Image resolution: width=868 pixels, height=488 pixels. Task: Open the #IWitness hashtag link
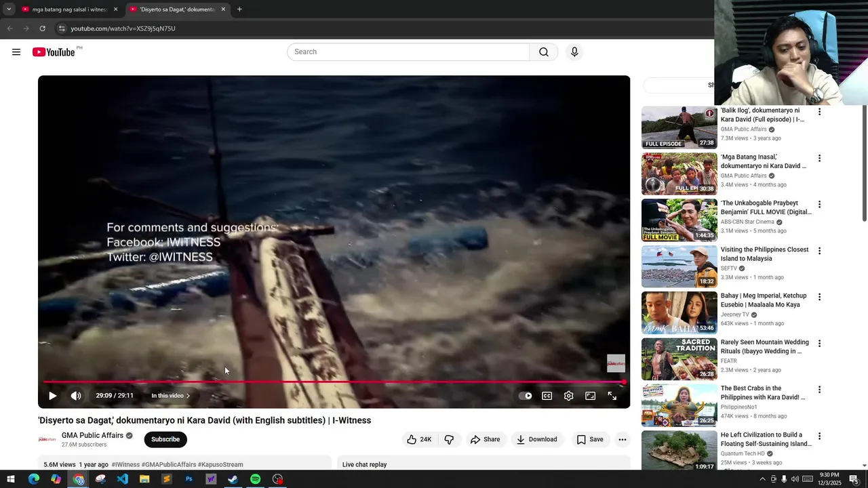[125, 464]
